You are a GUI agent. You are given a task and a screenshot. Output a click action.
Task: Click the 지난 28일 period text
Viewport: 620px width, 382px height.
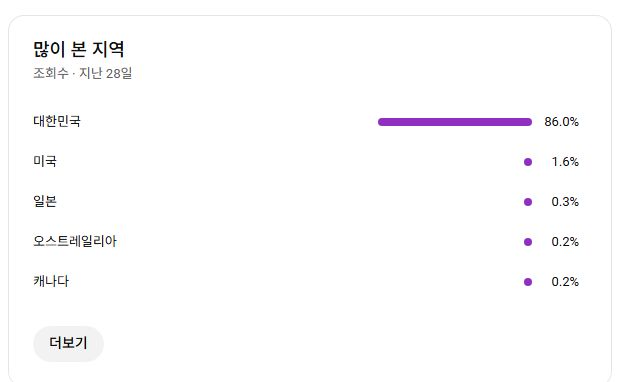(105, 73)
